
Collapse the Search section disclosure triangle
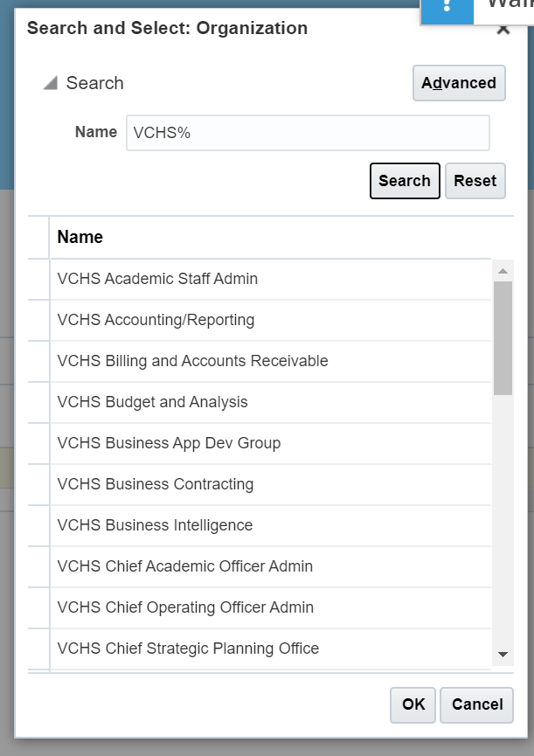51,84
